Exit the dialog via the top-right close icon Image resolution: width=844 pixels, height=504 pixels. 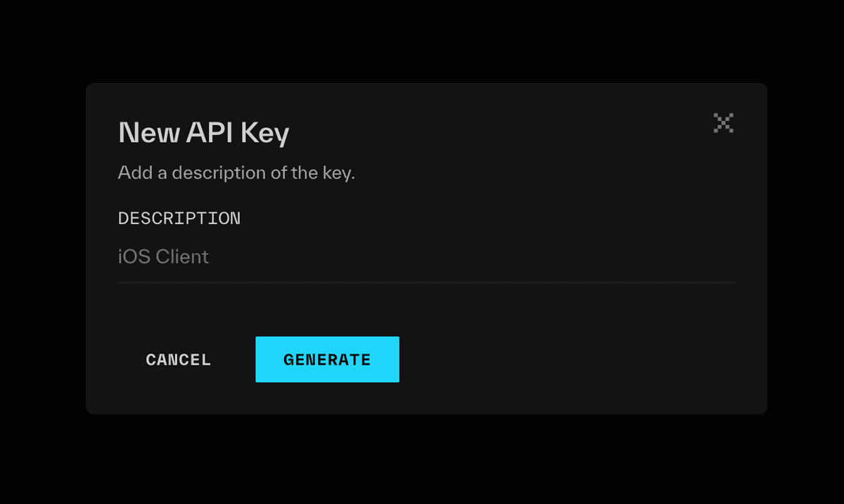[x=723, y=123]
